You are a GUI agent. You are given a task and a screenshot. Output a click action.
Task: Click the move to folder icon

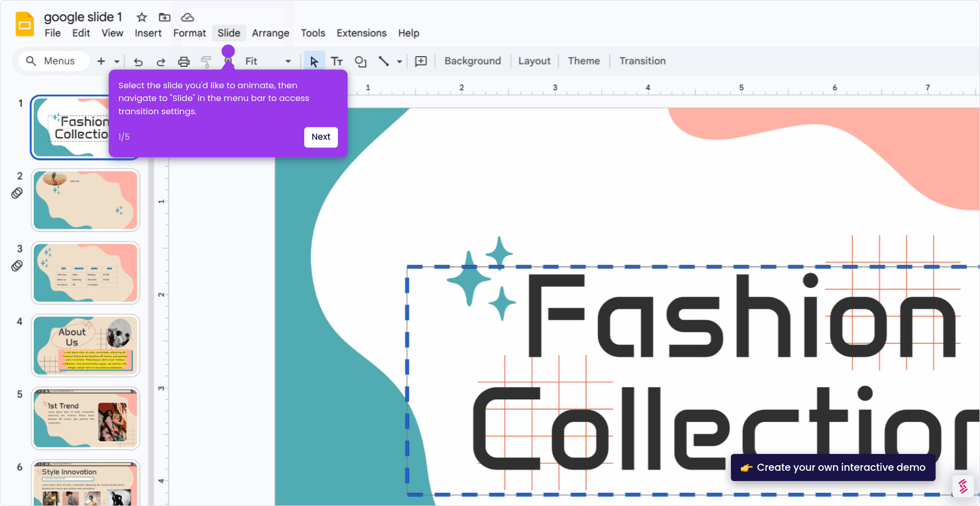point(164,17)
